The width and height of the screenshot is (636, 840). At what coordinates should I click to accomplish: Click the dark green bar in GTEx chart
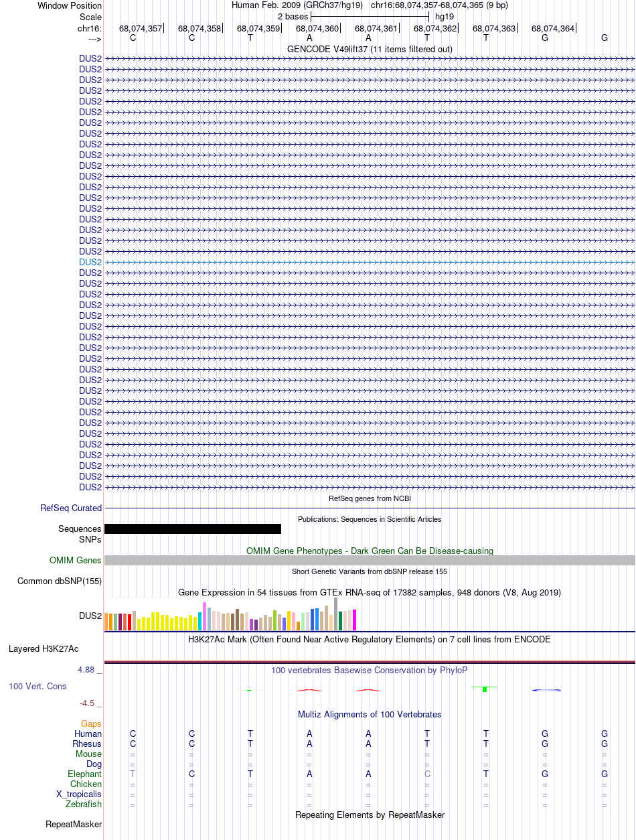point(341,621)
